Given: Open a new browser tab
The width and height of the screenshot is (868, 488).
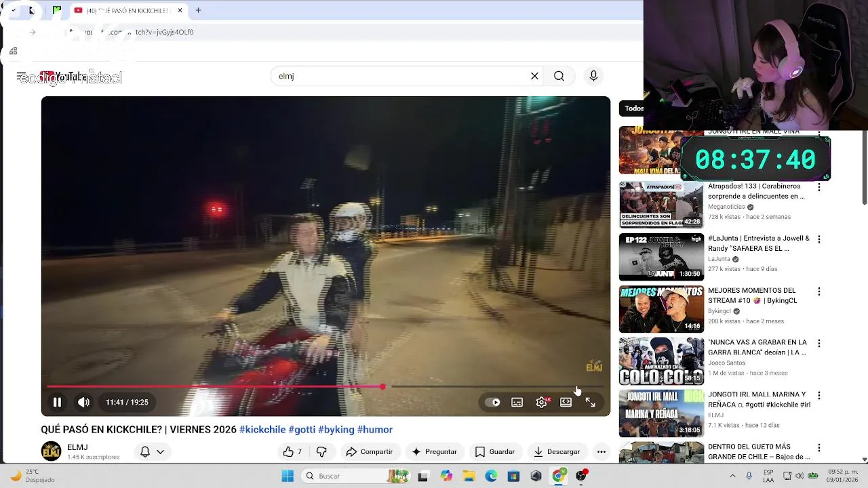Looking at the screenshot, I should point(198,10).
